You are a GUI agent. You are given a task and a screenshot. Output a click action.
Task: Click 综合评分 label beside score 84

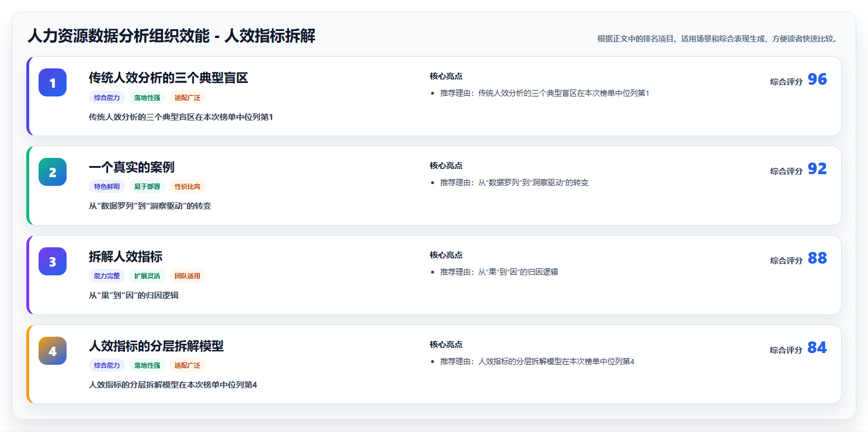pos(786,351)
